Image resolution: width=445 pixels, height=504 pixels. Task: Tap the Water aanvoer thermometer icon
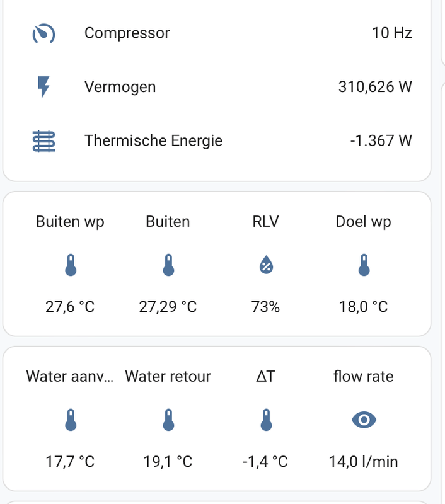(x=70, y=420)
